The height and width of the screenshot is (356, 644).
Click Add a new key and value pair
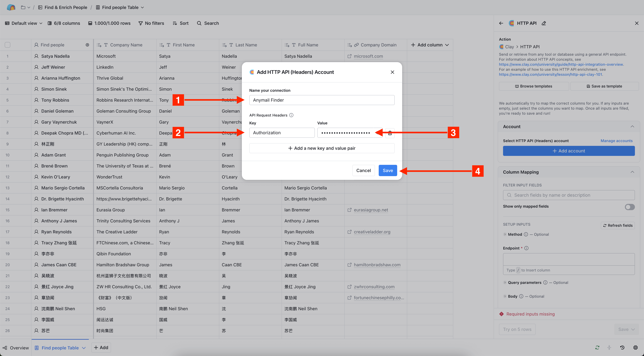click(322, 148)
